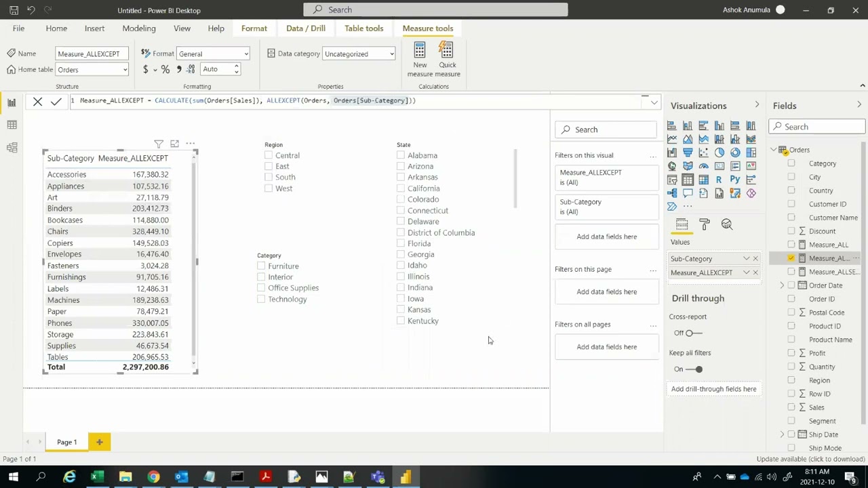This screenshot has width=868, height=488.
Task: Select the Card visualization
Action: pyautogui.click(x=719, y=166)
